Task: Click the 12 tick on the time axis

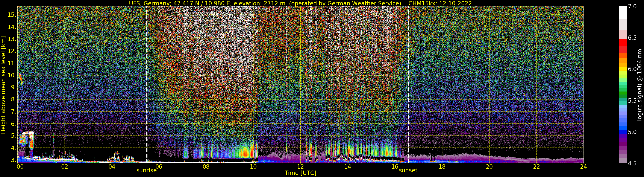Action: tap(300, 166)
